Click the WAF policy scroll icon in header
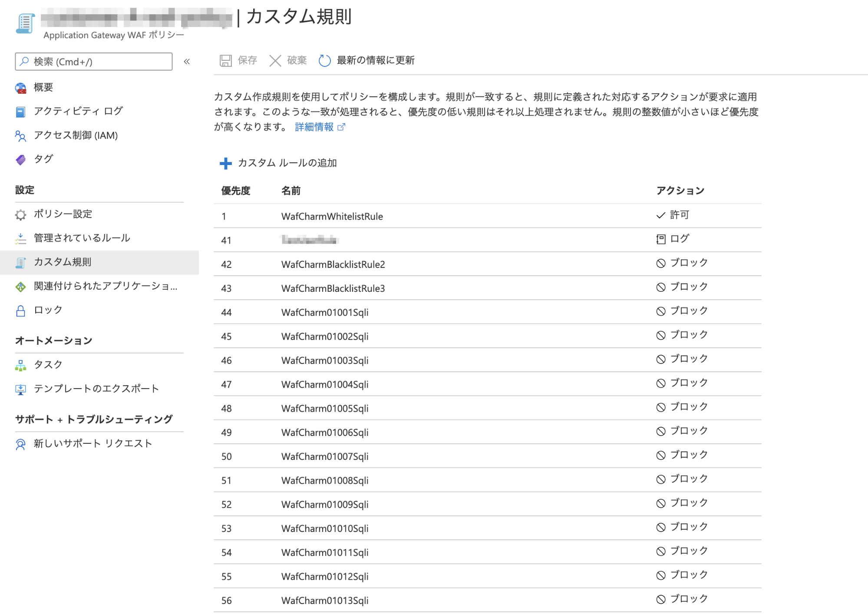The image size is (868, 614). [x=25, y=24]
